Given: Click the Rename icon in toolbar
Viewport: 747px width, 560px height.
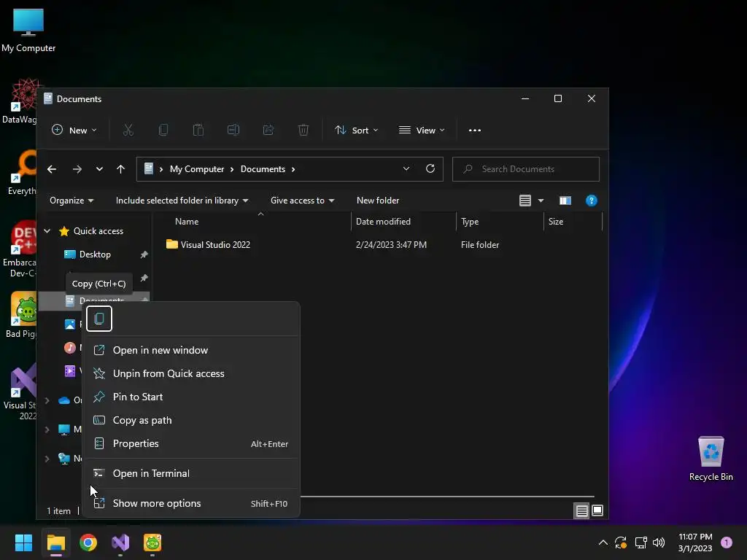Looking at the screenshot, I should pos(233,130).
